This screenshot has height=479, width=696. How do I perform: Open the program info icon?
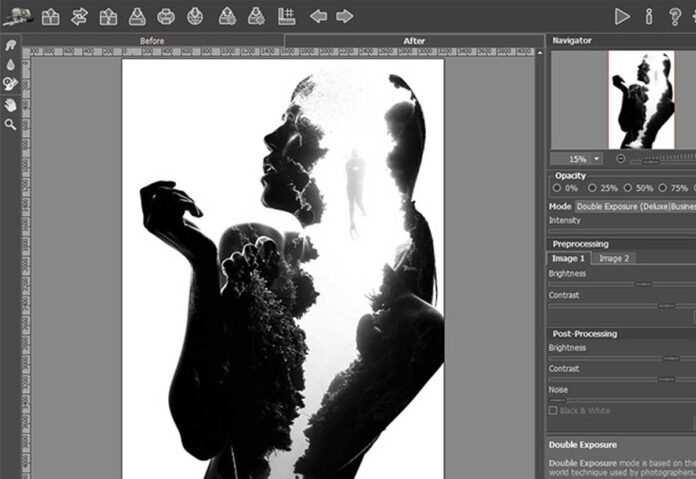coord(649,16)
